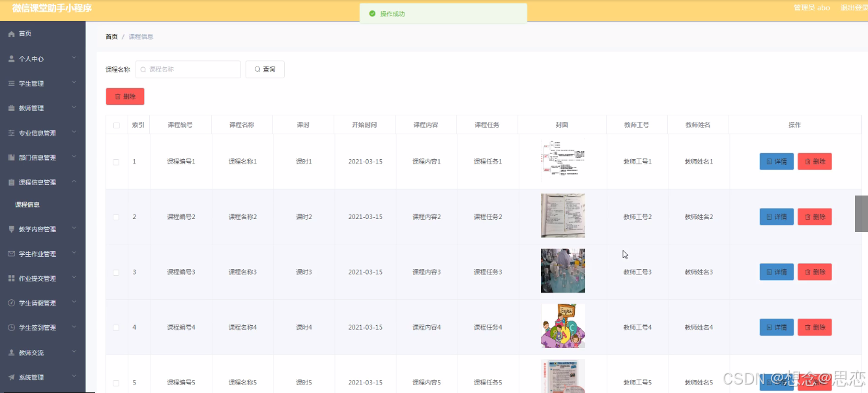Viewport: 868px width, 393px height.
Task: Expand 部门信息管理 with its chevron arrow
Action: tap(74, 157)
